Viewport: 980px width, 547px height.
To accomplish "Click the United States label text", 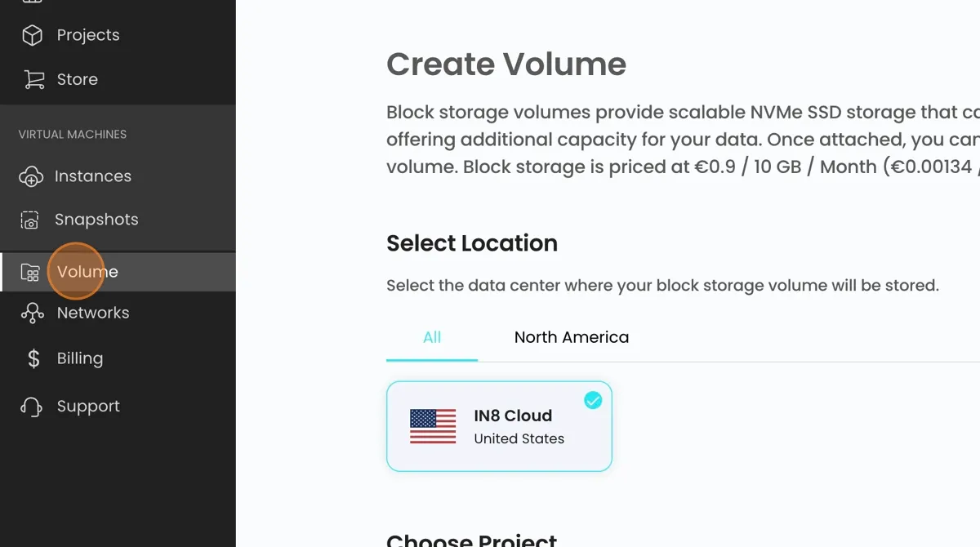I will (519, 438).
